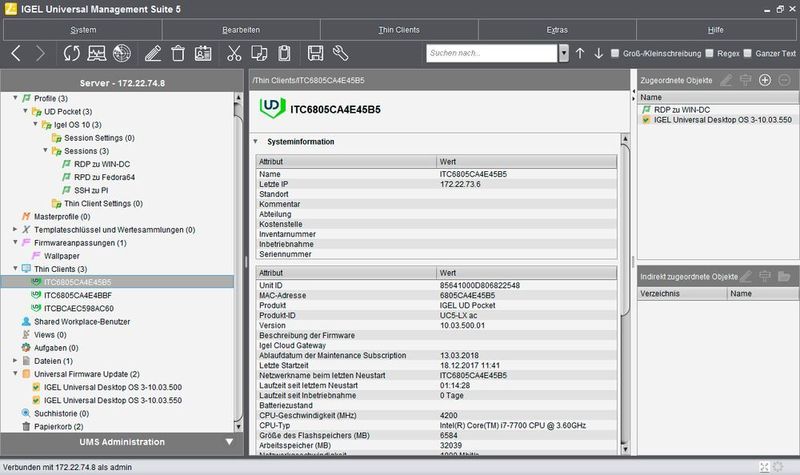Open the System menu

83,30
